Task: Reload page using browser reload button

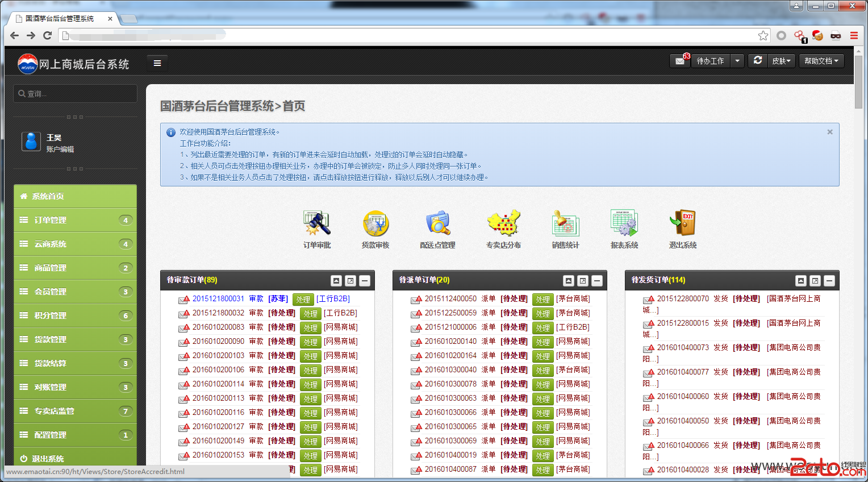Action: [x=48, y=35]
